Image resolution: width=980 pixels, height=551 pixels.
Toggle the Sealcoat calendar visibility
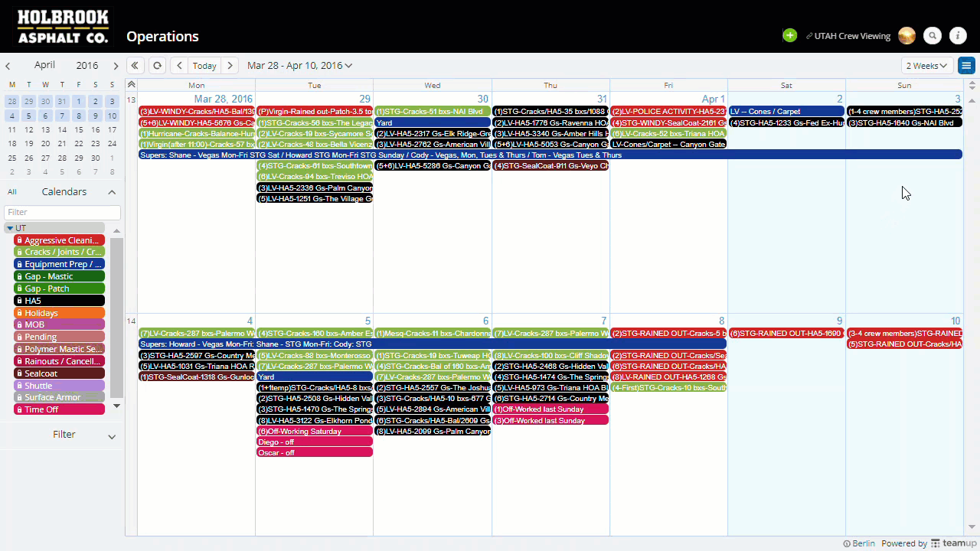[x=59, y=373]
